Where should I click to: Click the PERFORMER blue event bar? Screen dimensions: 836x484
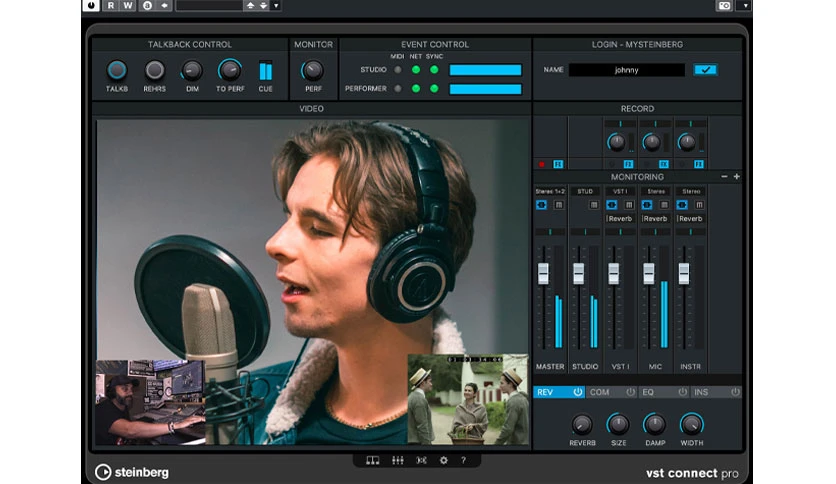tap(485, 89)
